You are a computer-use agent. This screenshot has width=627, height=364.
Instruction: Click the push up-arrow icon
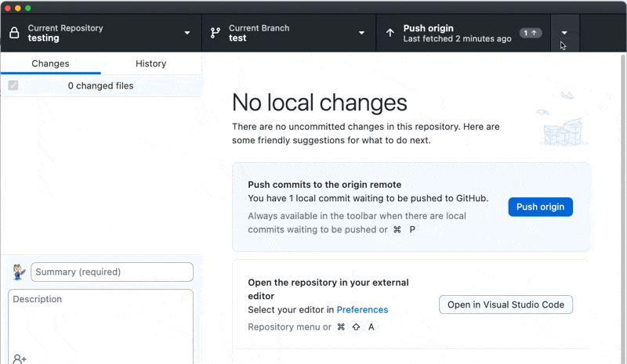pos(390,33)
